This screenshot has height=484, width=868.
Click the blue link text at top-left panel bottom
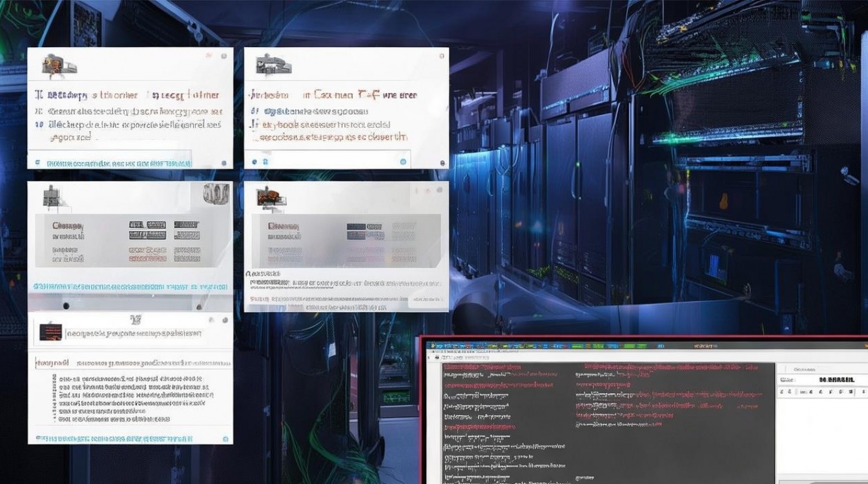coord(119,163)
